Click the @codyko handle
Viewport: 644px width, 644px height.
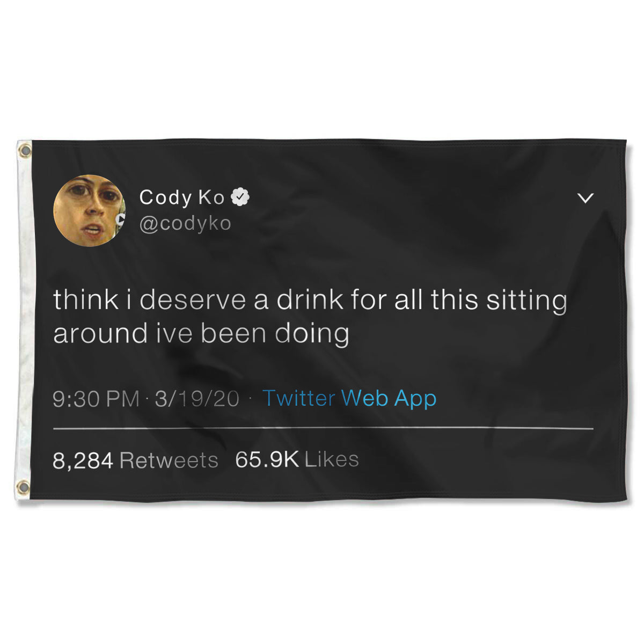point(185,223)
